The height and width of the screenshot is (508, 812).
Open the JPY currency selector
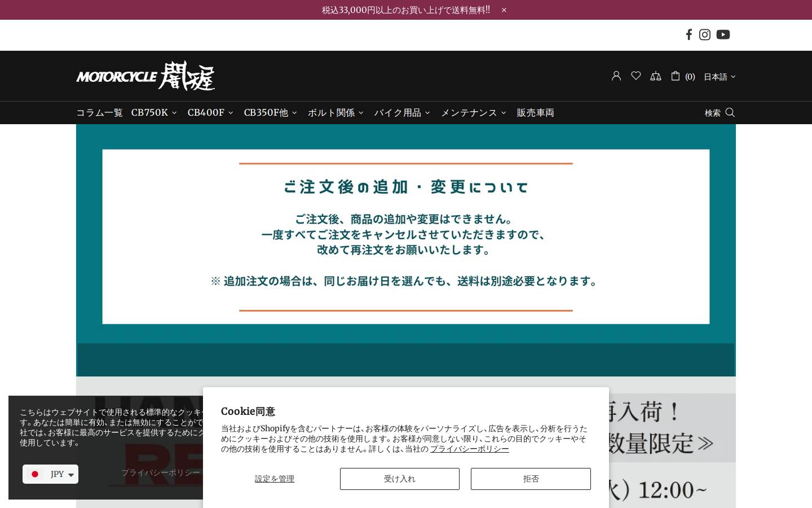click(x=50, y=474)
